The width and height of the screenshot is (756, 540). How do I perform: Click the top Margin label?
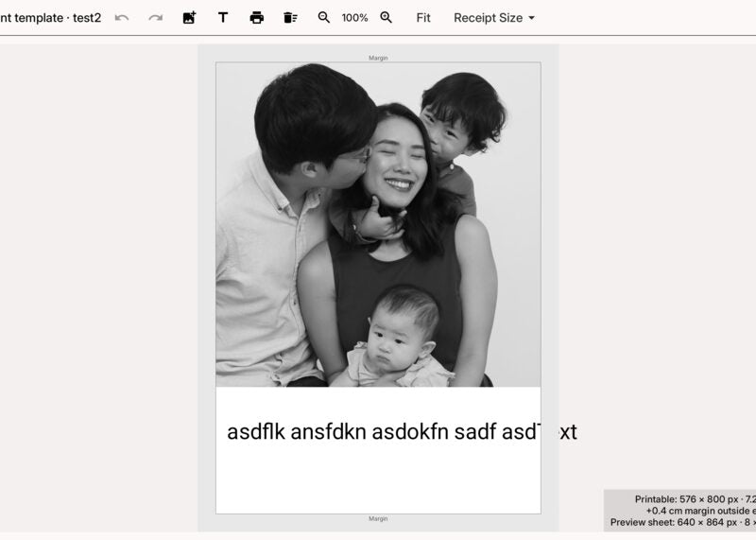378,58
